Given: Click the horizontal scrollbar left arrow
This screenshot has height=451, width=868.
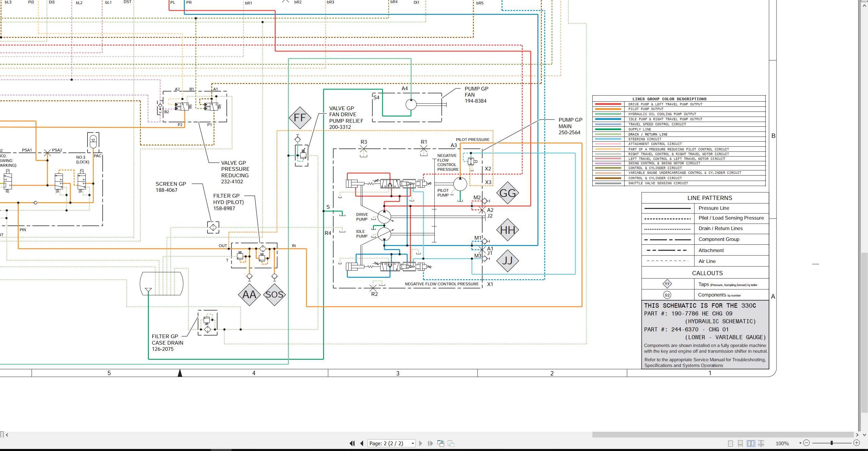Looking at the screenshot, I should click(7, 434).
